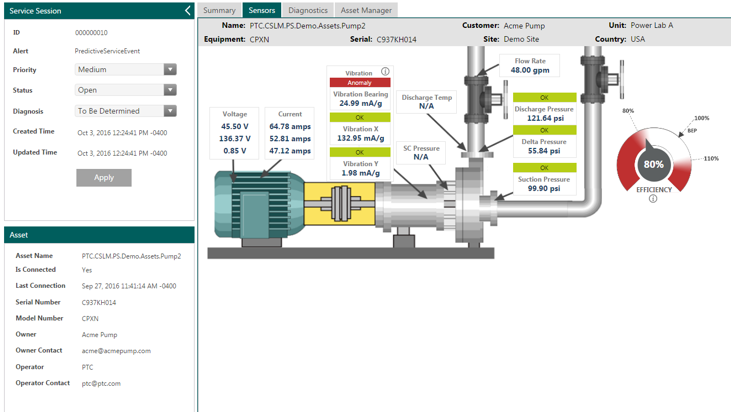The width and height of the screenshot is (731, 412).
Task: Click the Customer Acme Pump header value
Action: click(524, 26)
